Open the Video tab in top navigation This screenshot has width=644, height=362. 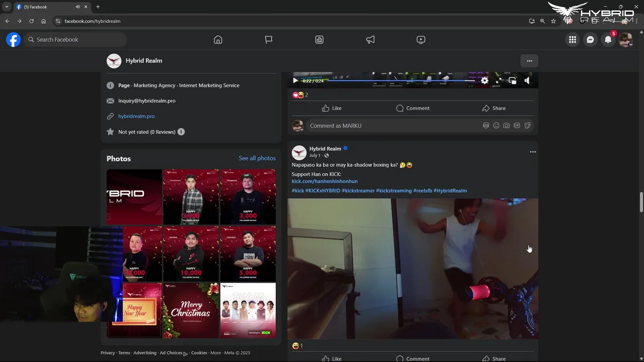421,40
